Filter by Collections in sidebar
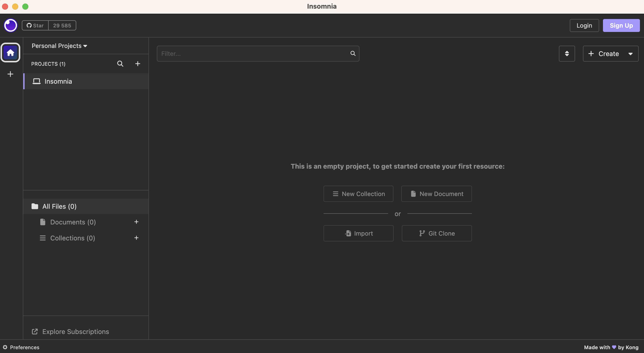This screenshot has width=644, height=353. point(72,238)
